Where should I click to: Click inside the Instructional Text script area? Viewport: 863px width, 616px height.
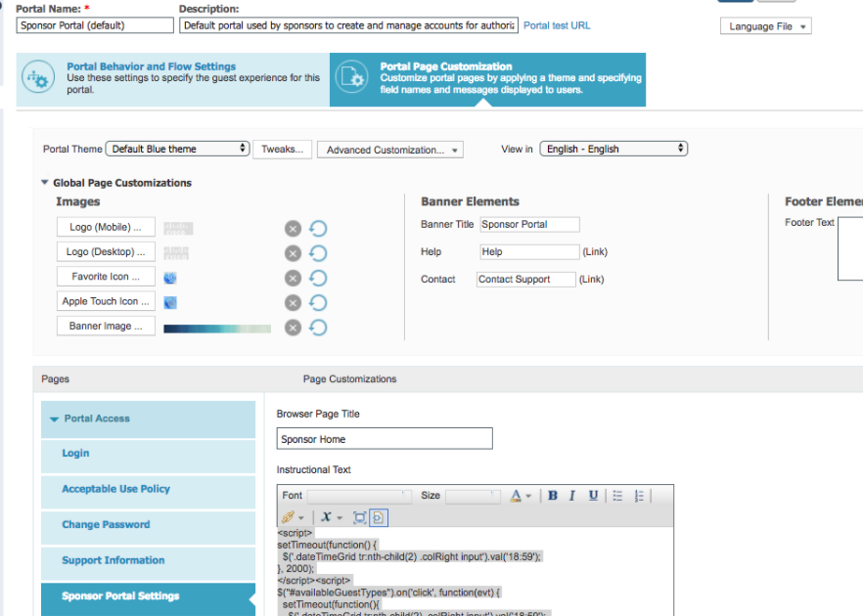coord(475,572)
